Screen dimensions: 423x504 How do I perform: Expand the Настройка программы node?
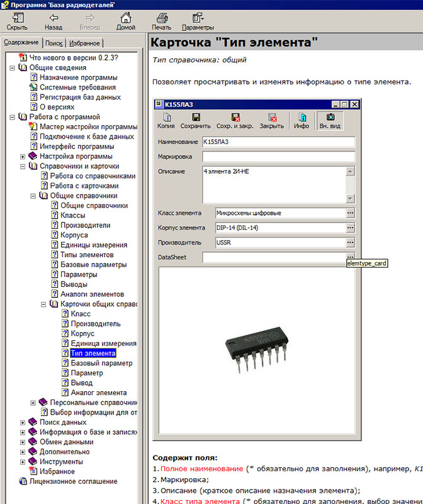coord(23,156)
